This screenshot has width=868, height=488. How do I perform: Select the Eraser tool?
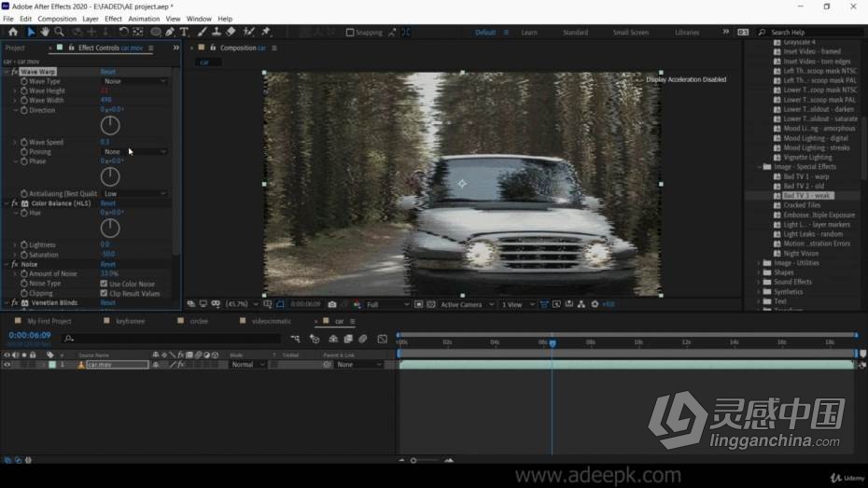(231, 32)
